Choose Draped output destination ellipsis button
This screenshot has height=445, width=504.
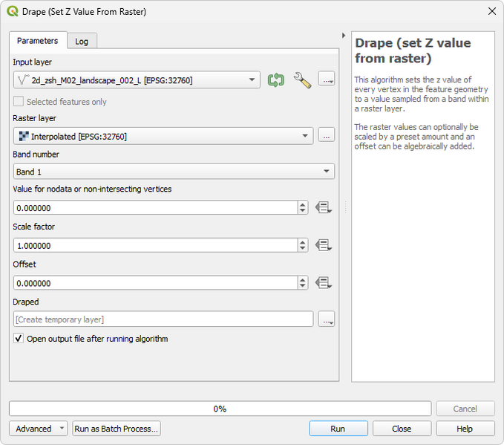(x=327, y=319)
